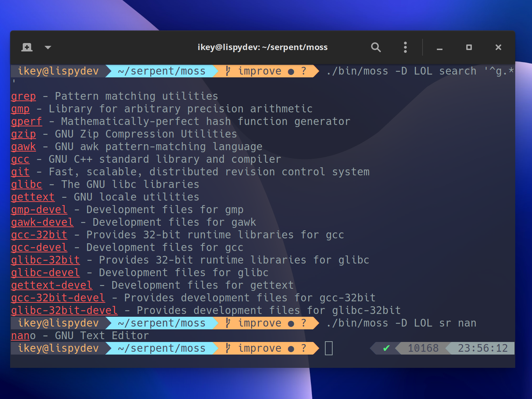The image size is (532, 399).
Task: Click the branch icon in the bottom prompt
Action: coord(228,348)
